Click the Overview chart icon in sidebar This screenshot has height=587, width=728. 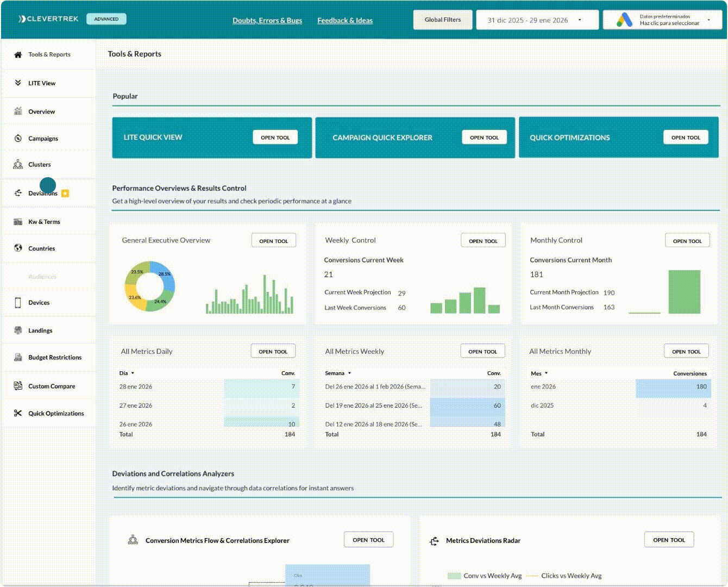pyautogui.click(x=18, y=111)
